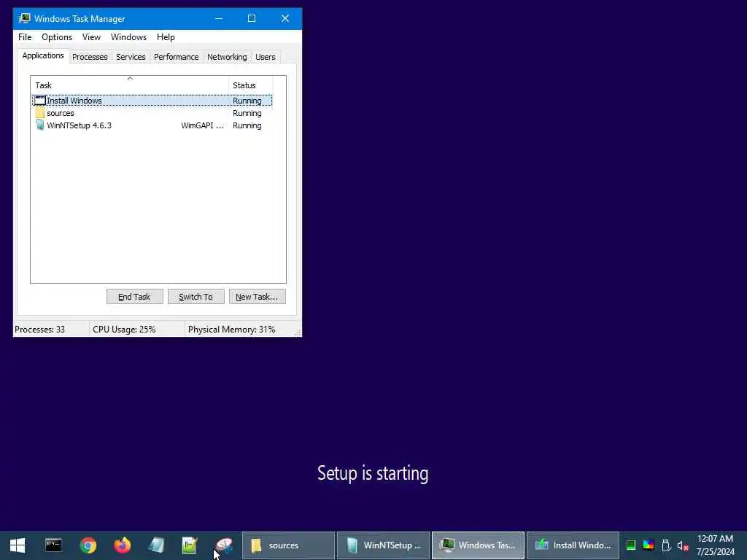
Task: Open the Help menu
Action: pyautogui.click(x=166, y=37)
